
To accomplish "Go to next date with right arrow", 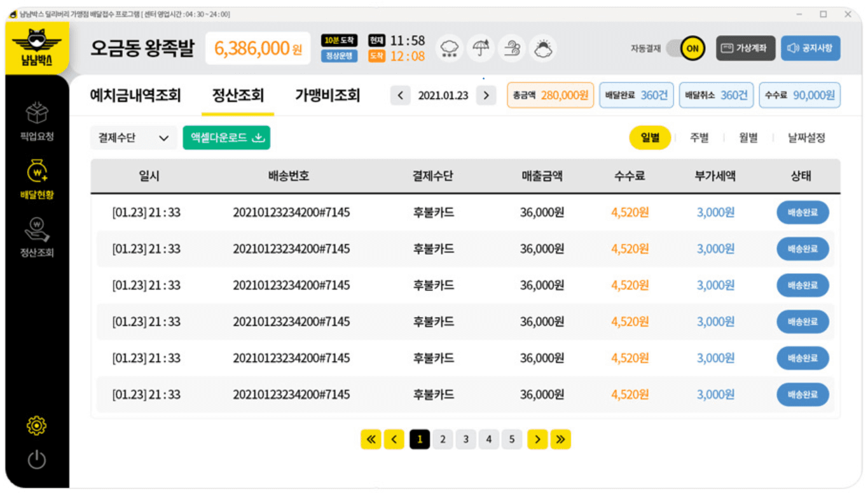I will pos(486,96).
